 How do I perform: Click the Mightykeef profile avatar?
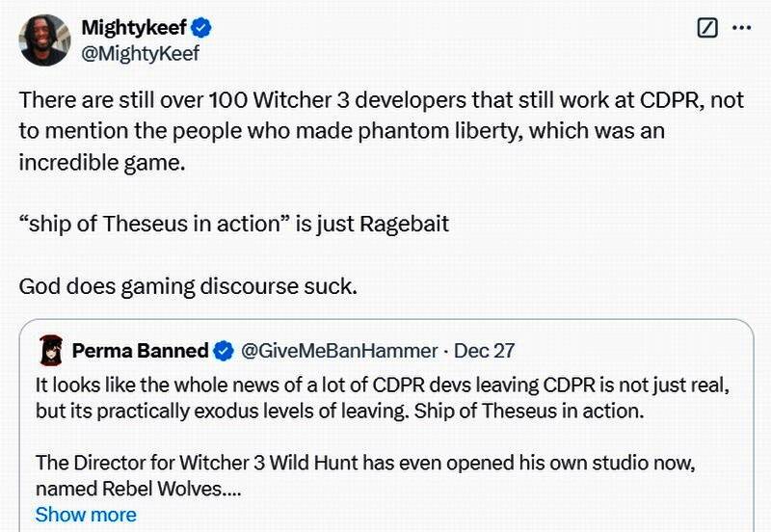point(44,40)
